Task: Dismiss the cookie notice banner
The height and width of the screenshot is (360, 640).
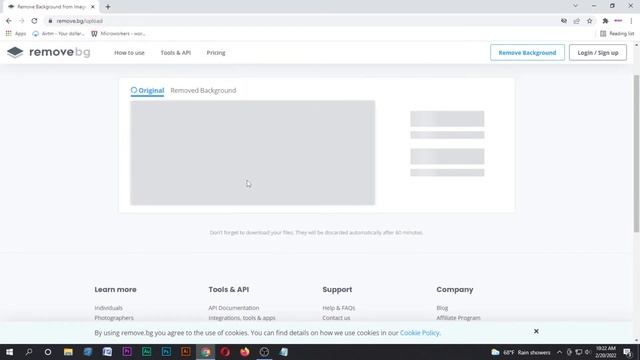Action: pos(536,331)
